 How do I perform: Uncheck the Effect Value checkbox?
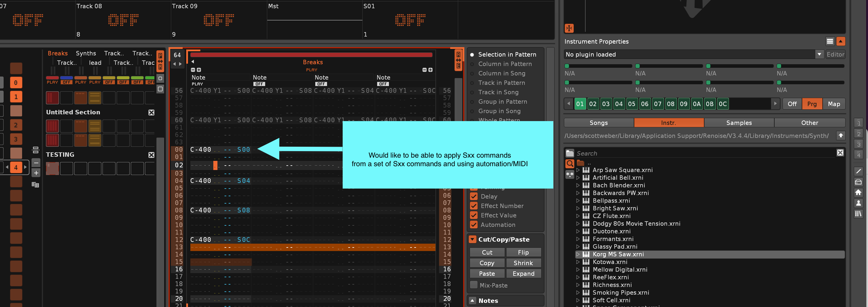point(473,215)
